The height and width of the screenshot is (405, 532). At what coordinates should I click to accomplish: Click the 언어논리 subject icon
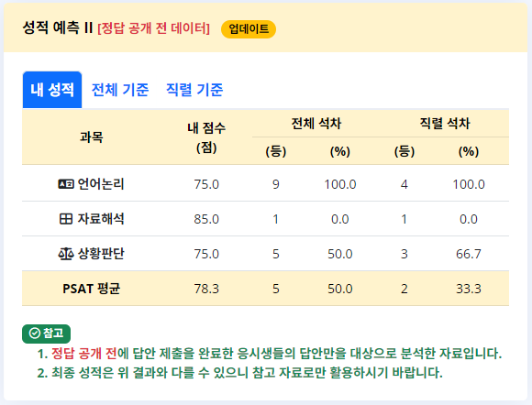[66, 184]
